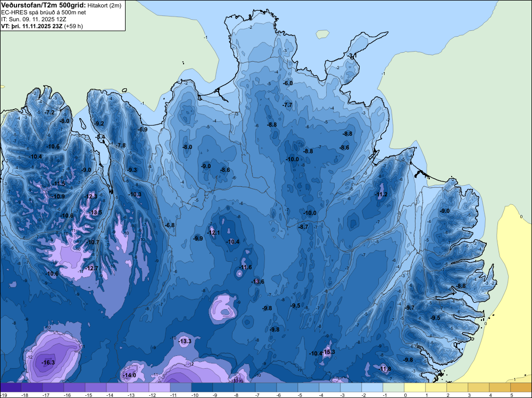Viewport: 532px width, 398px height.
Task: Click the -6.9 temperature label
Action: click(143, 129)
